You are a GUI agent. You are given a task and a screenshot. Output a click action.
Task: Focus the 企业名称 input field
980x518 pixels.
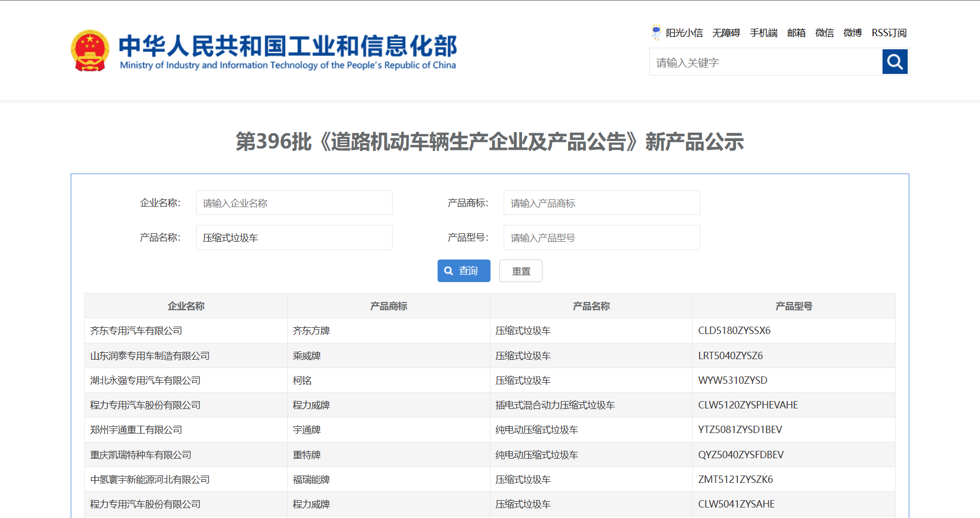click(x=294, y=203)
